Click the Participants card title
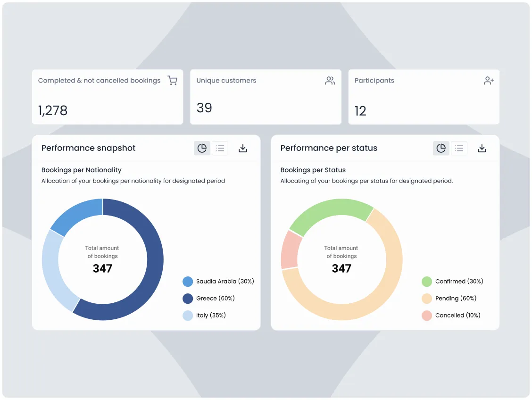 click(374, 80)
